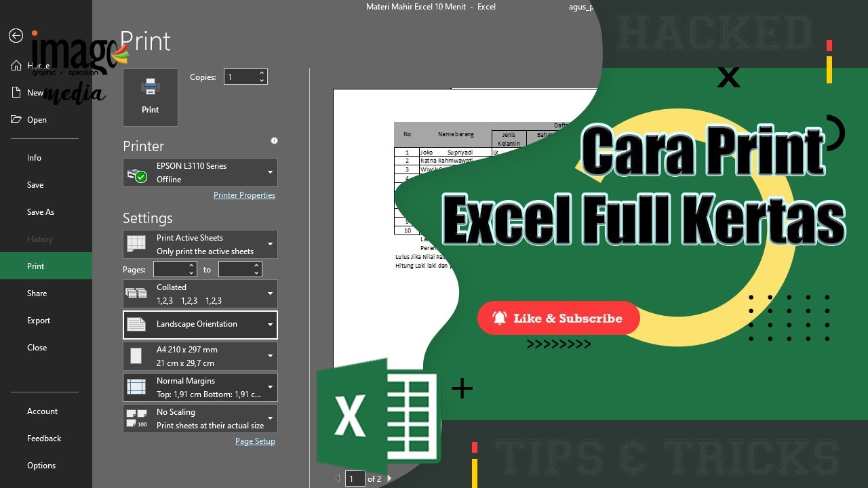868x488 pixels.
Task: Open Account in the backstage menu
Action: (x=46, y=411)
